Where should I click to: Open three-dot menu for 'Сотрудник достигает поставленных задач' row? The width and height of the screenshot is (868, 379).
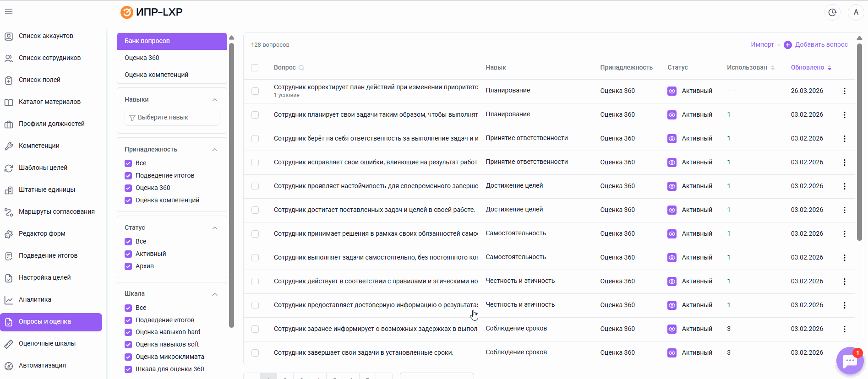coord(845,210)
